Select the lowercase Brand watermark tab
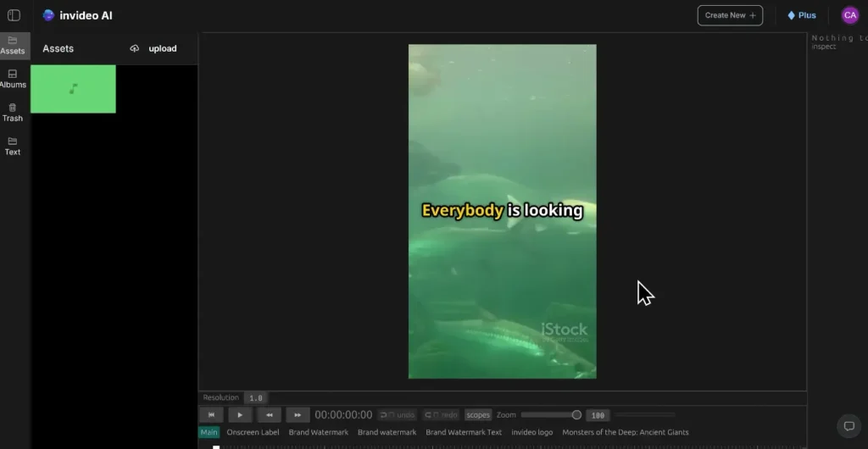The height and width of the screenshot is (449, 868). tap(387, 432)
